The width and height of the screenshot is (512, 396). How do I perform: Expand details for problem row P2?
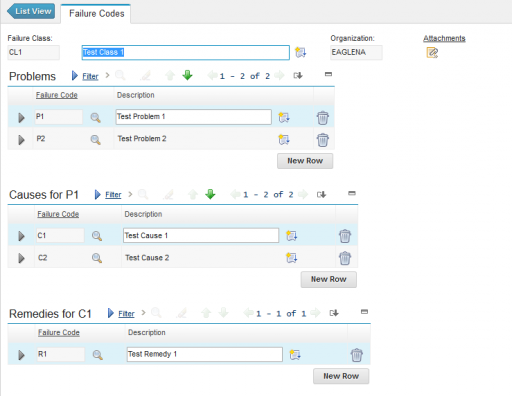coord(21,140)
